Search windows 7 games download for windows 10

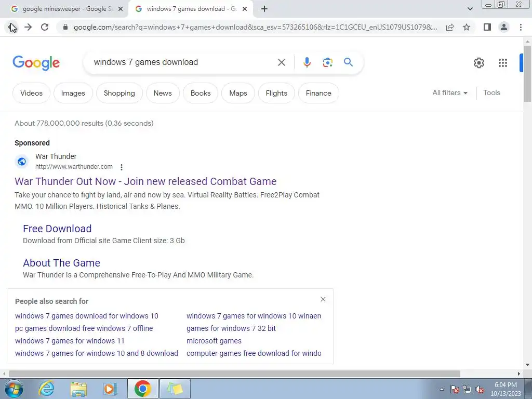click(x=87, y=316)
